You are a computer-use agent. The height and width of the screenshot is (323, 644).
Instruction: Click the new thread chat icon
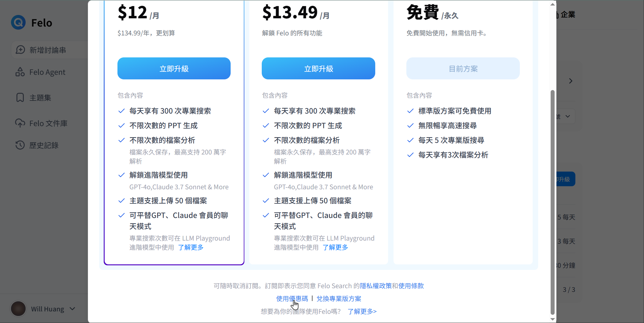(20, 50)
